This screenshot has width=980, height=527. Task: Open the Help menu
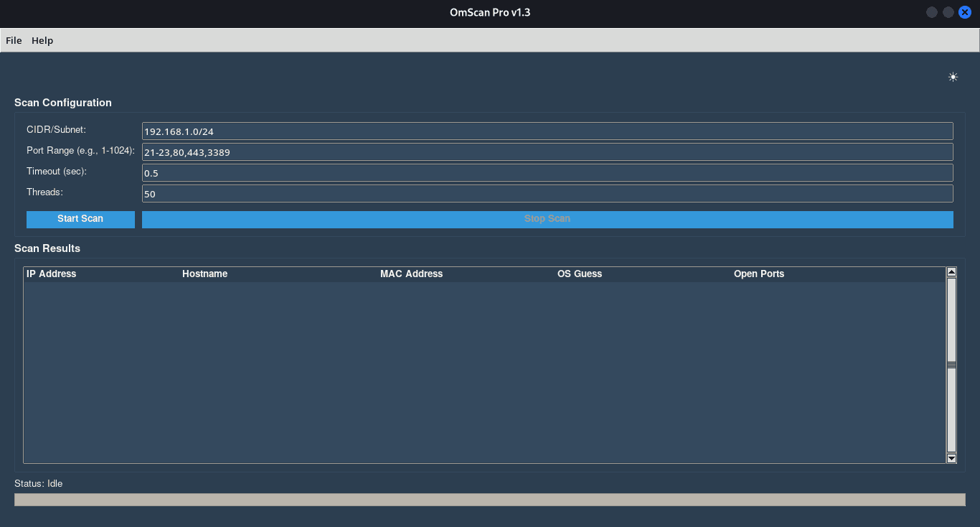tap(42, 41)
